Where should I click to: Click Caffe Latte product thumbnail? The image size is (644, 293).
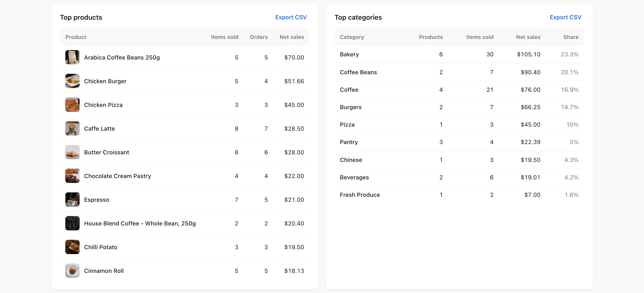pyautogui.click(x=72, y=129)
